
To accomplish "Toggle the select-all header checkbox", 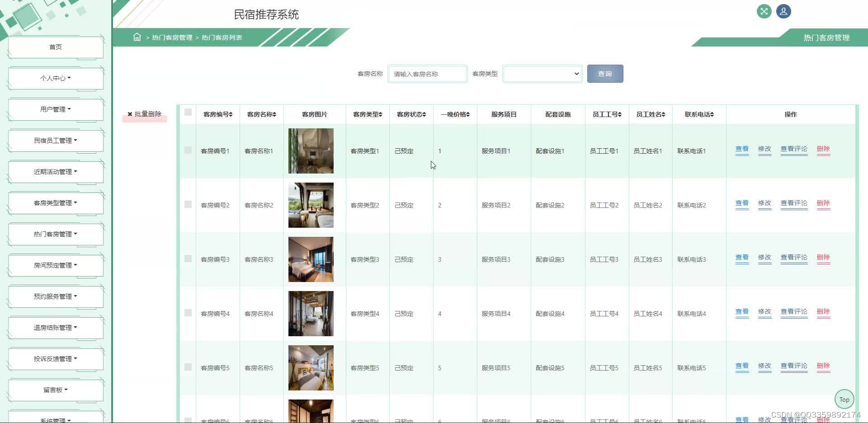I will 188,112.
